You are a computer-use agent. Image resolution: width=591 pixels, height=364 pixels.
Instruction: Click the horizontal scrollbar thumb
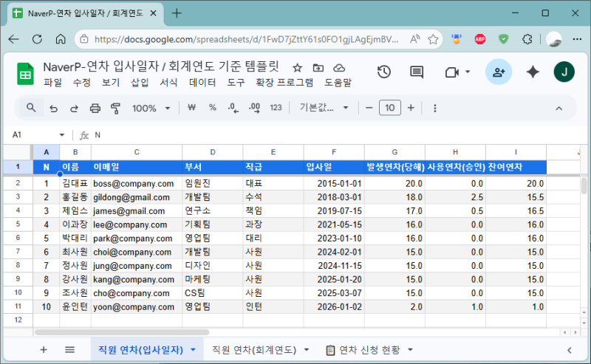point(122,332)
